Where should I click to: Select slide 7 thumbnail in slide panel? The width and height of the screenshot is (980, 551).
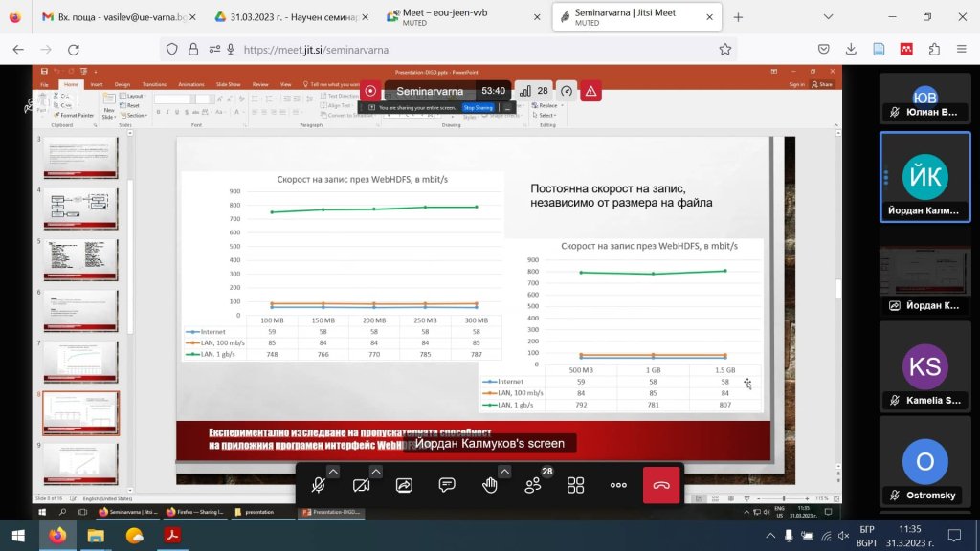80,362
